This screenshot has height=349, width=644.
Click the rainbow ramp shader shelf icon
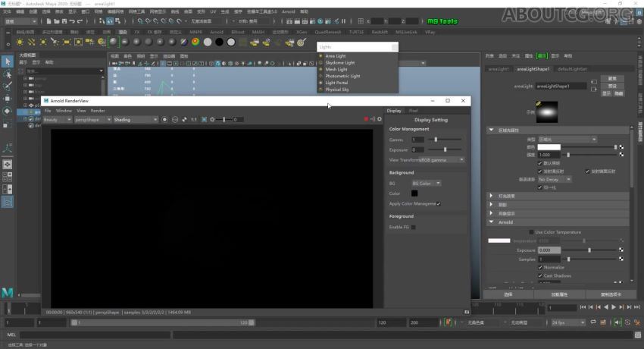[x=195, y=42]
